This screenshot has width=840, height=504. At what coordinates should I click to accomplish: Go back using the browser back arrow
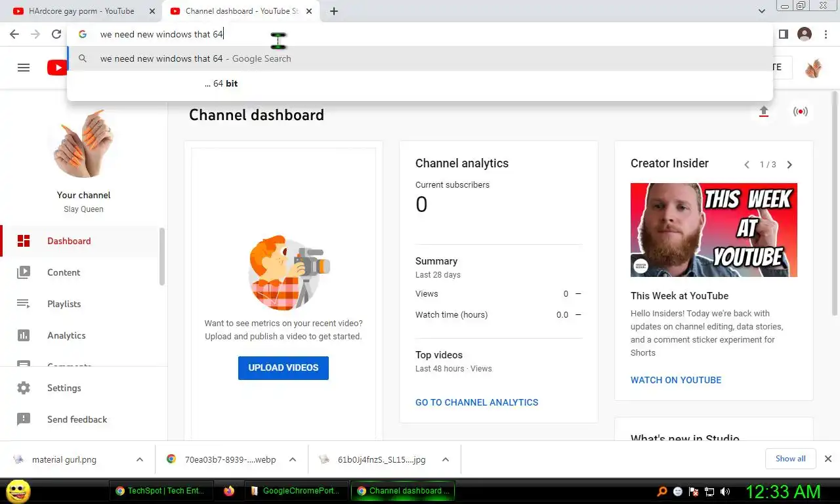14,34
